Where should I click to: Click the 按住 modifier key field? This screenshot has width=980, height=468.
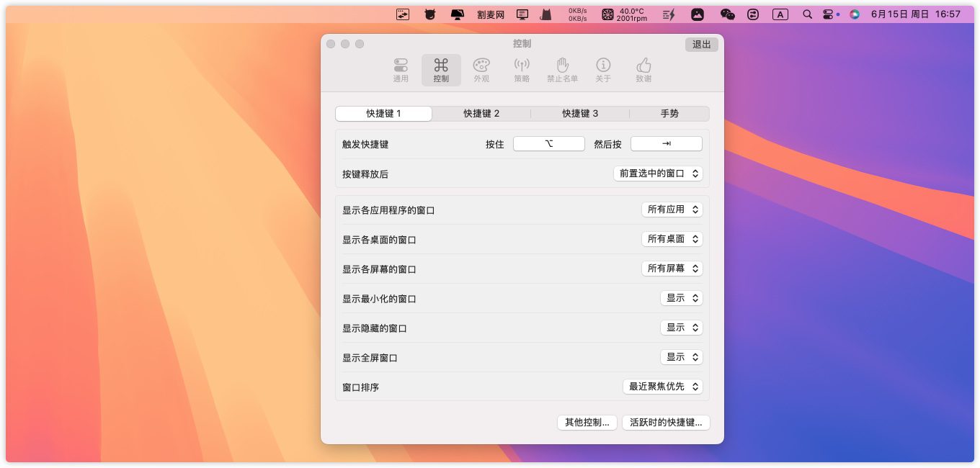(548, 144)
